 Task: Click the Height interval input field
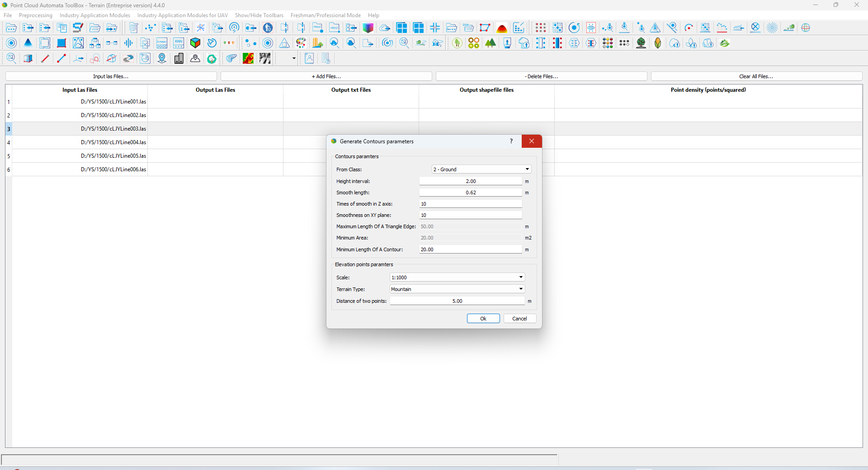(470, 181)
